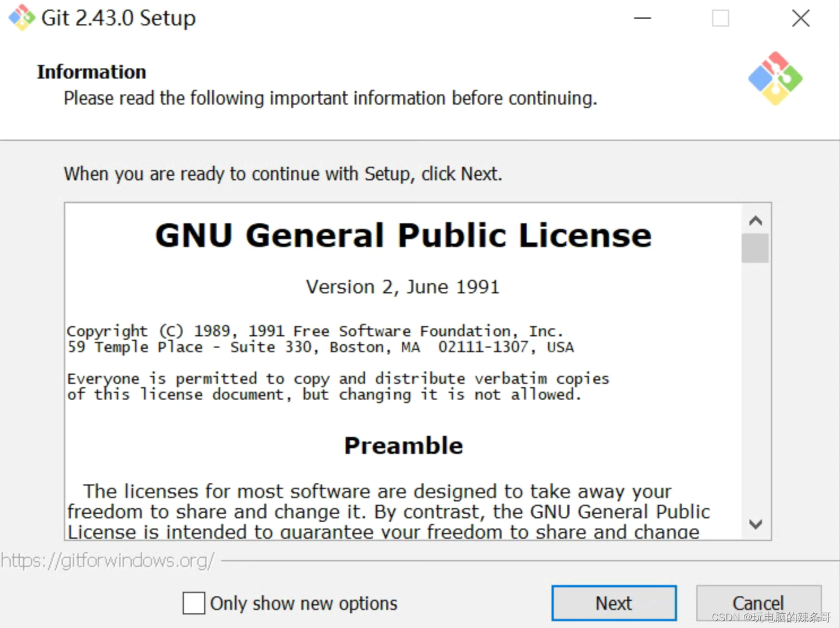Click 'of this license document' line
Screen dimensions: 840x628
pyautogui.click(x=324, y=395)
